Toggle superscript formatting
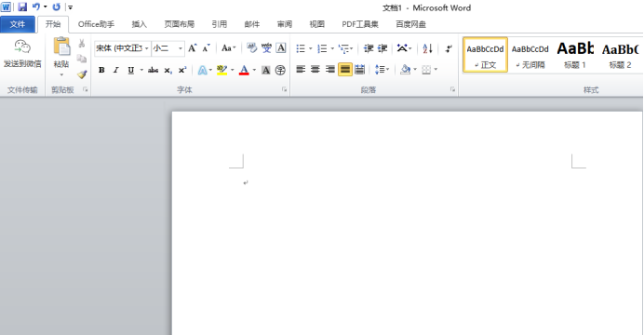The height and width of the screenshot is (335, 644). point(182,70)
